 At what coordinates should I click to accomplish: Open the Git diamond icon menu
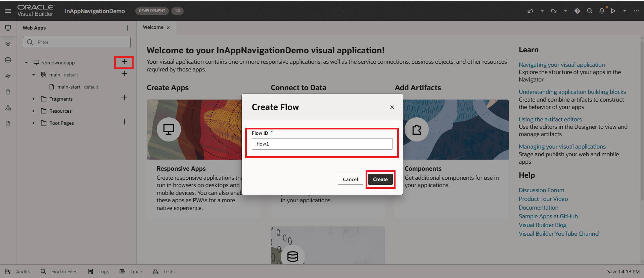pos(577,11)
